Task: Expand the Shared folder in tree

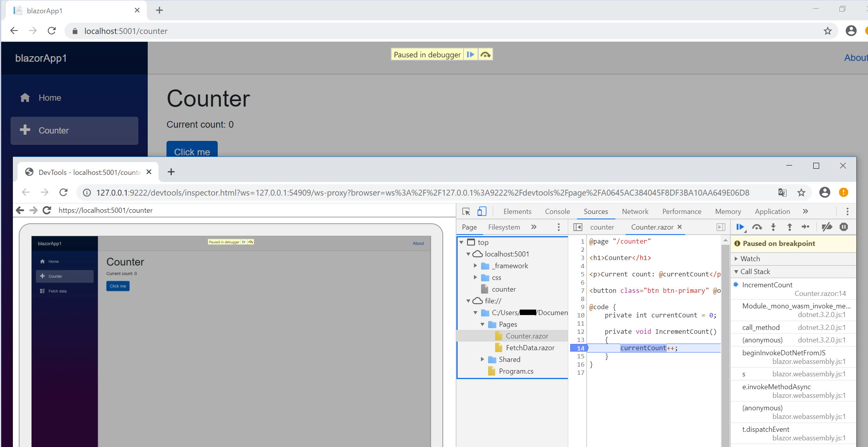Action: [x=482, y=359]
